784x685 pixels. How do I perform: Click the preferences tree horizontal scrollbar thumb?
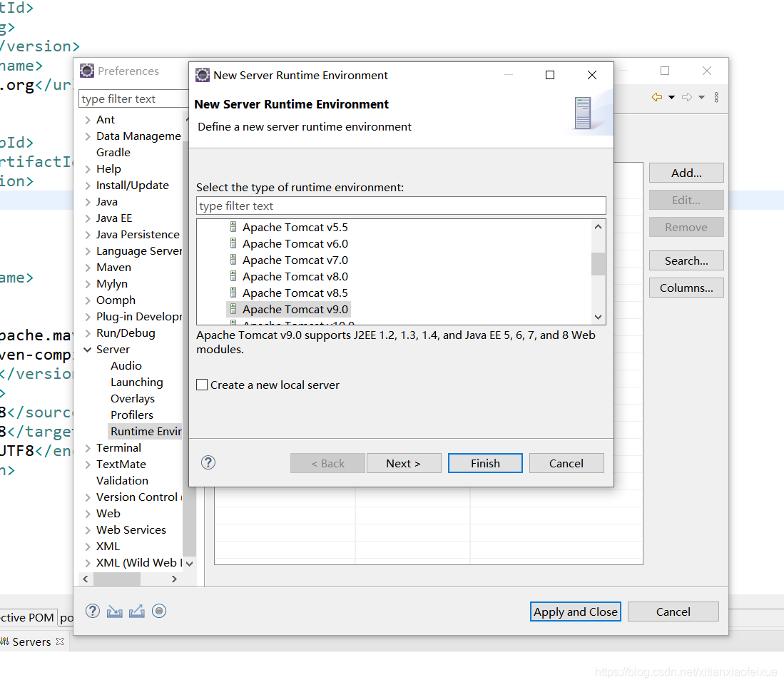pos(116,579)
